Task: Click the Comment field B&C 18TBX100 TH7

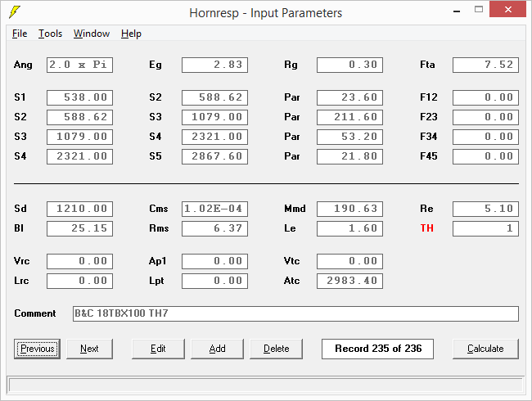Action: click(x=295, y=313)
